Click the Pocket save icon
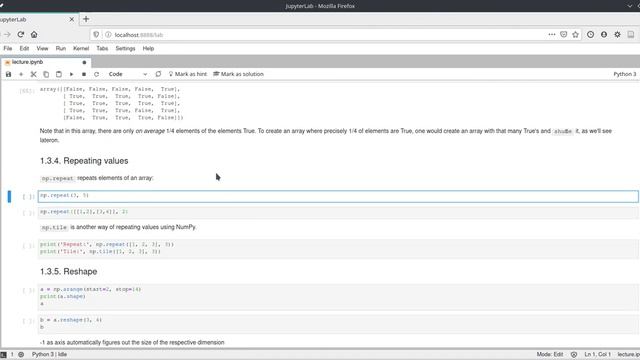This screenshot has width=640, height=360. pos(564,35)
